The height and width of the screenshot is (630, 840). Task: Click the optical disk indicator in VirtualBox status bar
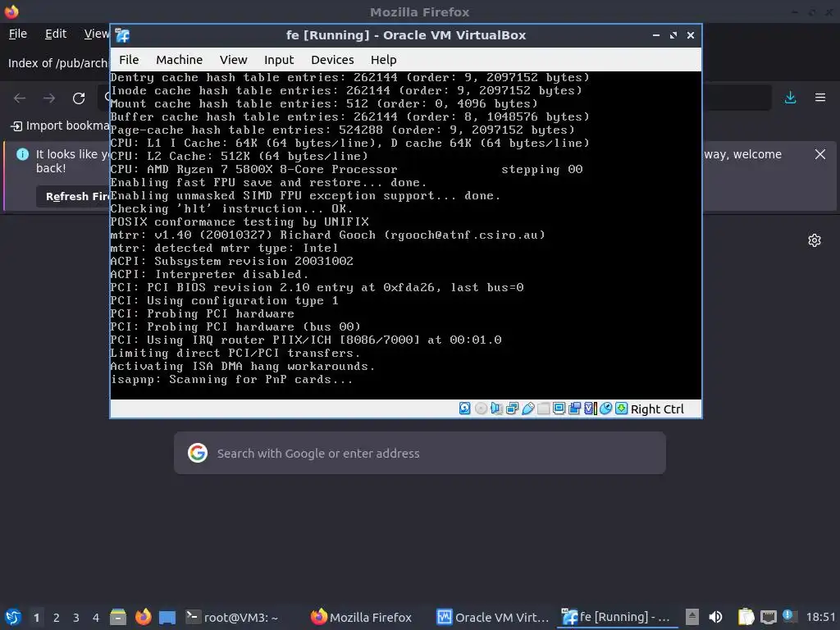coord(481,409)
